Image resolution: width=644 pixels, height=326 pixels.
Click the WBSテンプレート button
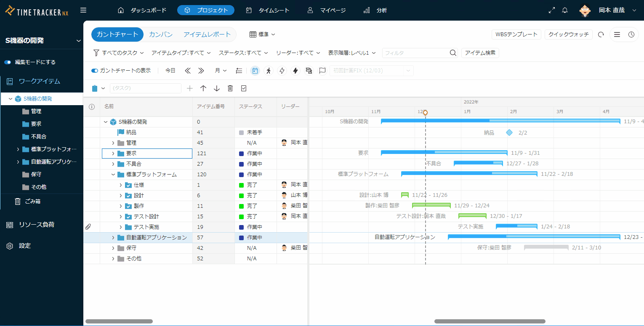point(516,34)
